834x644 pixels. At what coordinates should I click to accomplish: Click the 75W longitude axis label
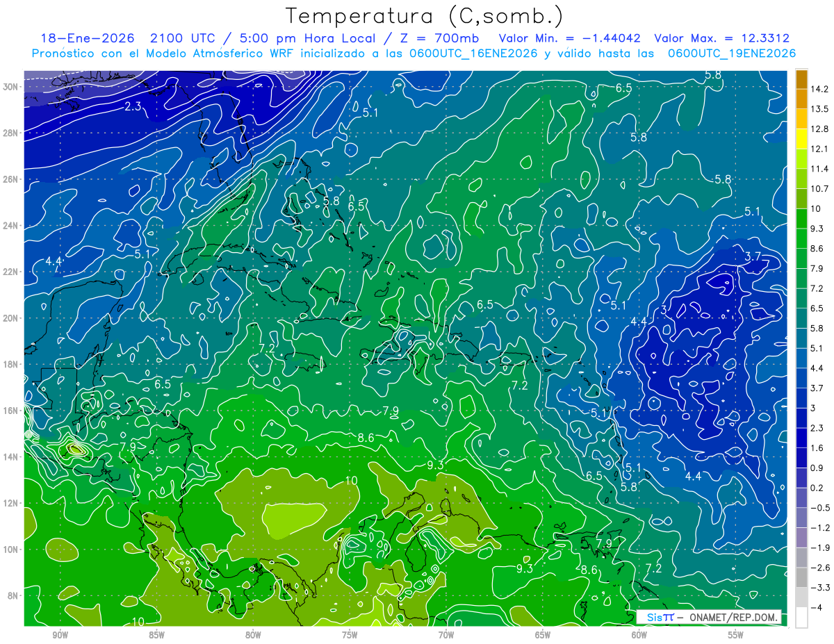coord(350,635)
